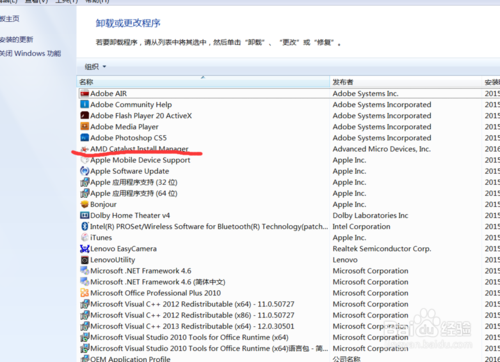The width and height of the screenshot is (500, 362).
Task: Select the iTunes program entry
Action: pos(101,238)
